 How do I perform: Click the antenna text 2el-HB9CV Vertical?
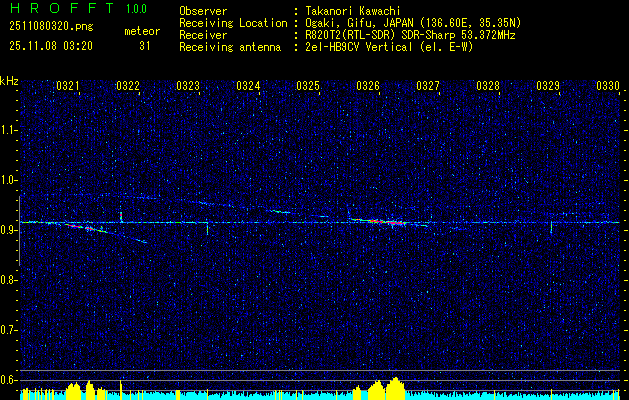(x=359, y=47)
